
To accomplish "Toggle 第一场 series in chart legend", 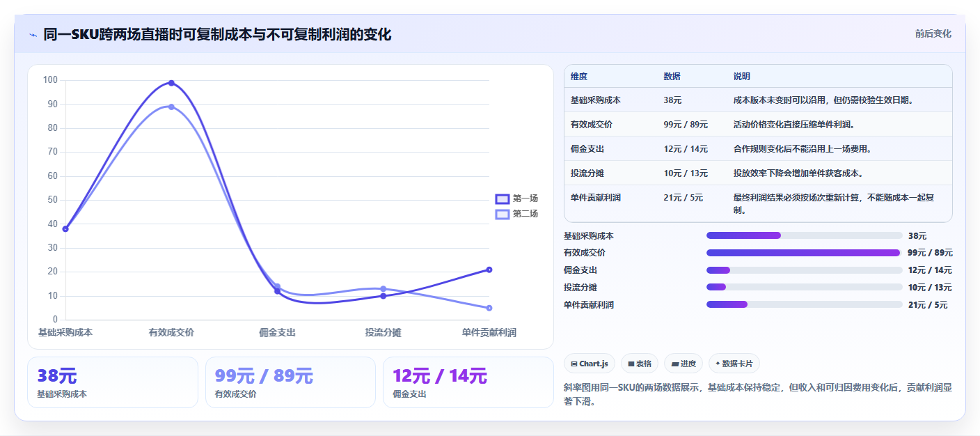I will (x=516, y=198).
